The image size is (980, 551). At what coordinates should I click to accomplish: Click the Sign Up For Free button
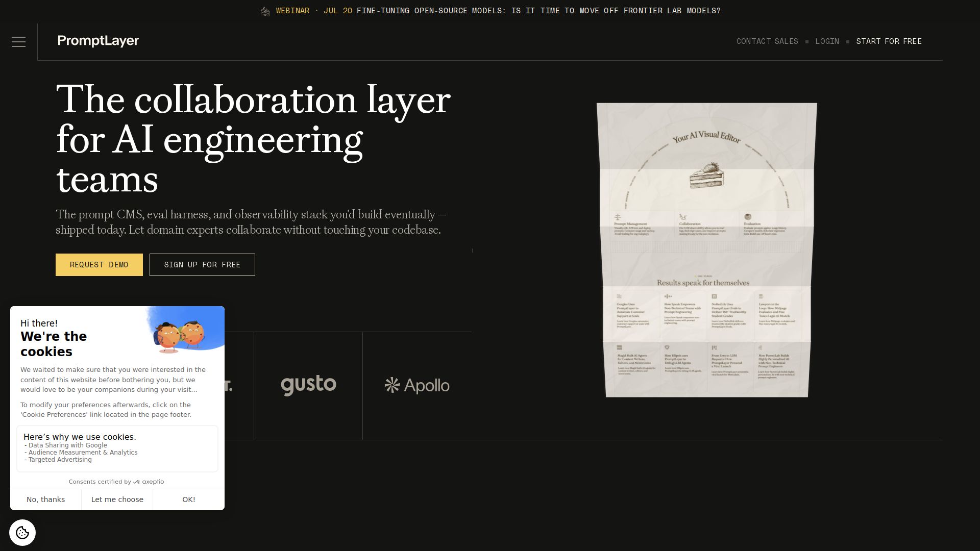tap(202, 265)
